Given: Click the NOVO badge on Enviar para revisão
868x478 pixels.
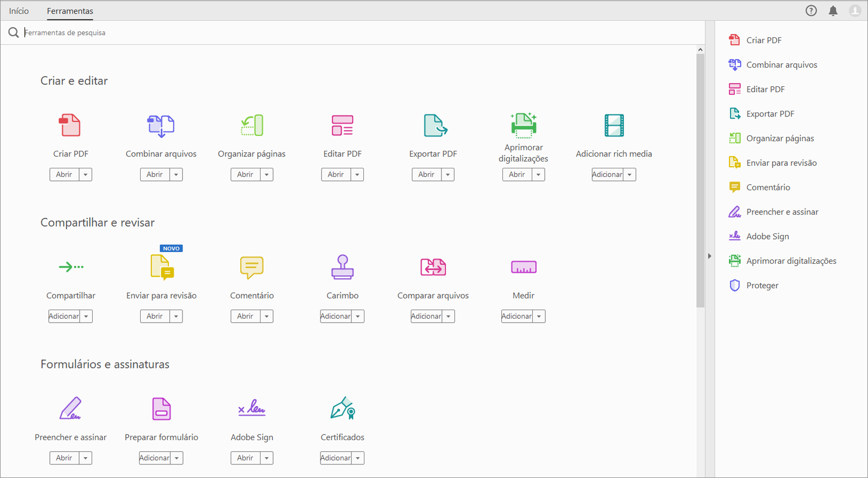Looking at the screenshot, I should pyautogui.click(x=171, y=249).
